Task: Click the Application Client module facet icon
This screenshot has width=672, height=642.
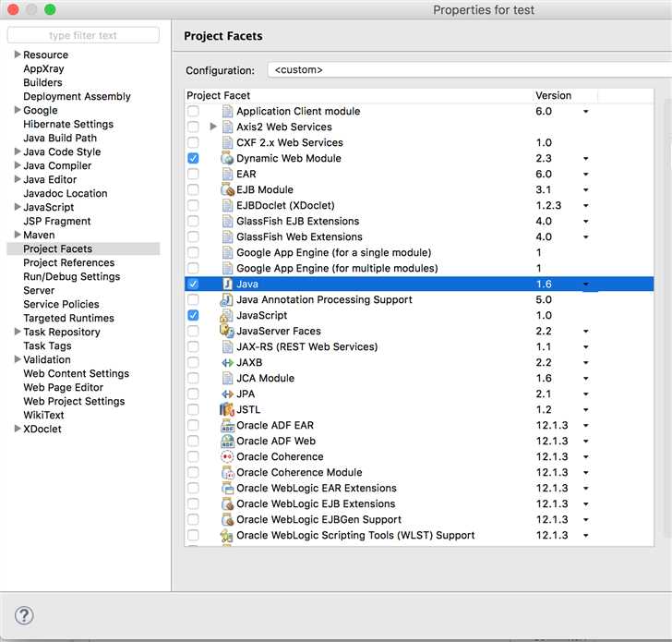Action: coord(227,112)
